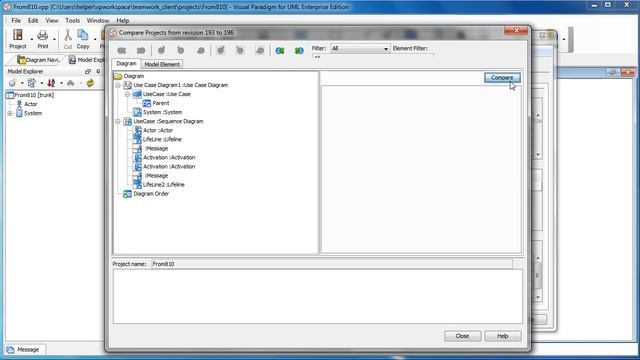Viewport: 640px width, 360px height.
Task: Switch to the Diagram Navi. tab
Action: pos(38,60)
